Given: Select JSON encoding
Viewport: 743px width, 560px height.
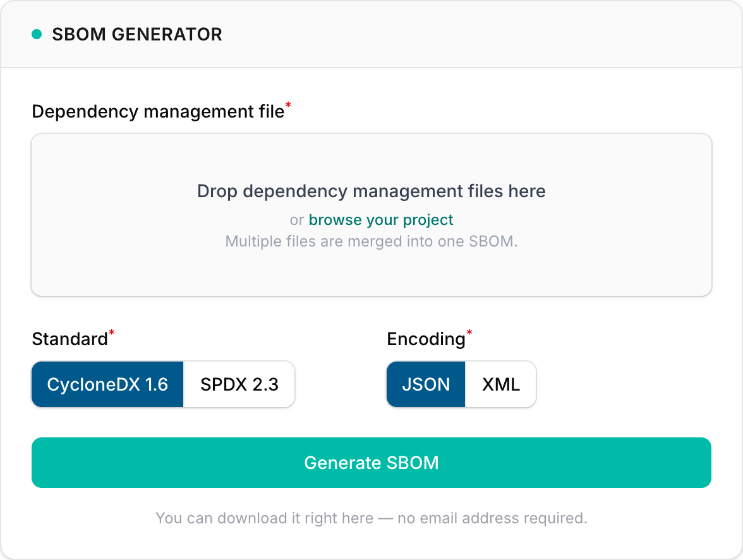Looking at the screenshot, I should 426,384.
